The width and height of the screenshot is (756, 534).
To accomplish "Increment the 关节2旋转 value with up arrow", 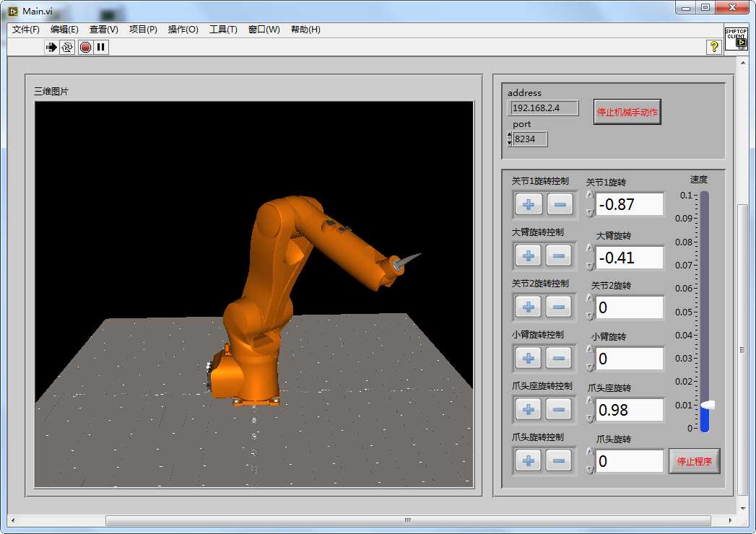I will 590,298.
